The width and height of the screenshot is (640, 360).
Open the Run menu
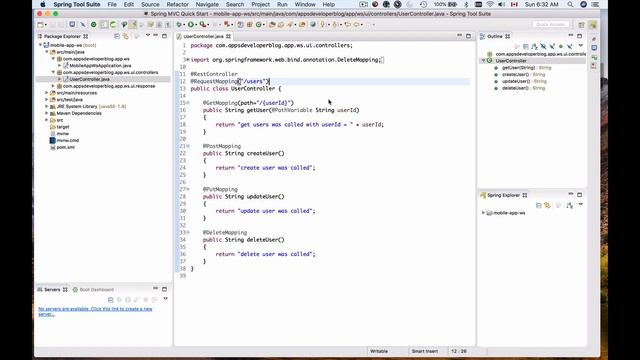282,4
